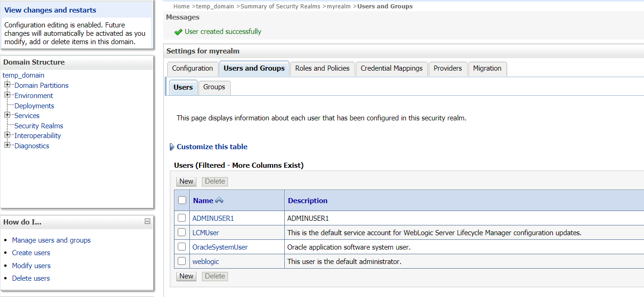Viewport: 644px width, 297px height.
Task: Go to Home in the breadcrumb
Action: [181, 6]
